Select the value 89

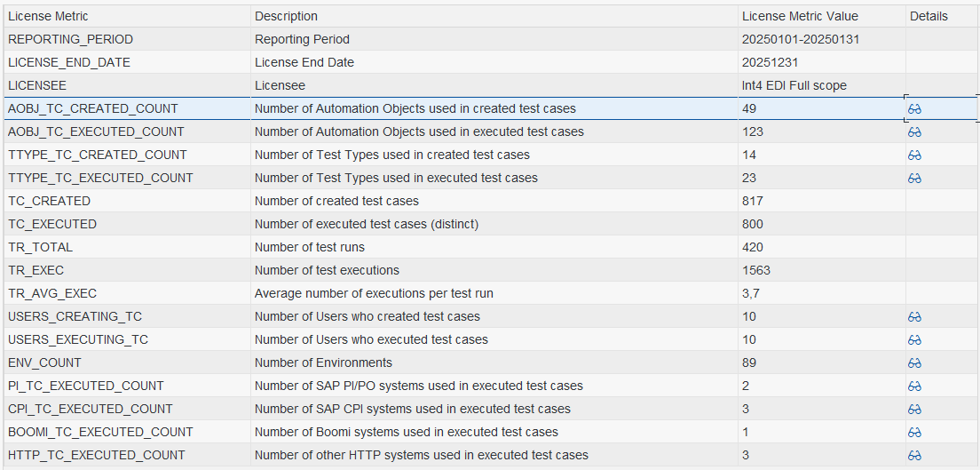748,363
